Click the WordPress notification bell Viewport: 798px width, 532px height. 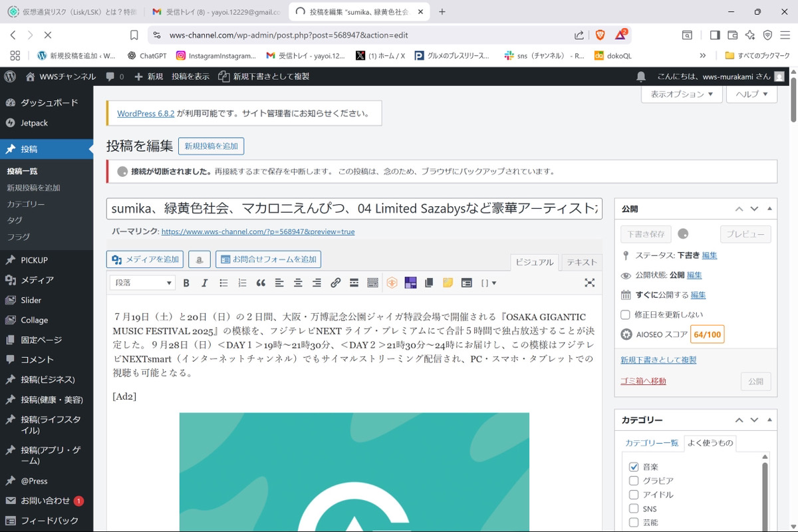641,76
